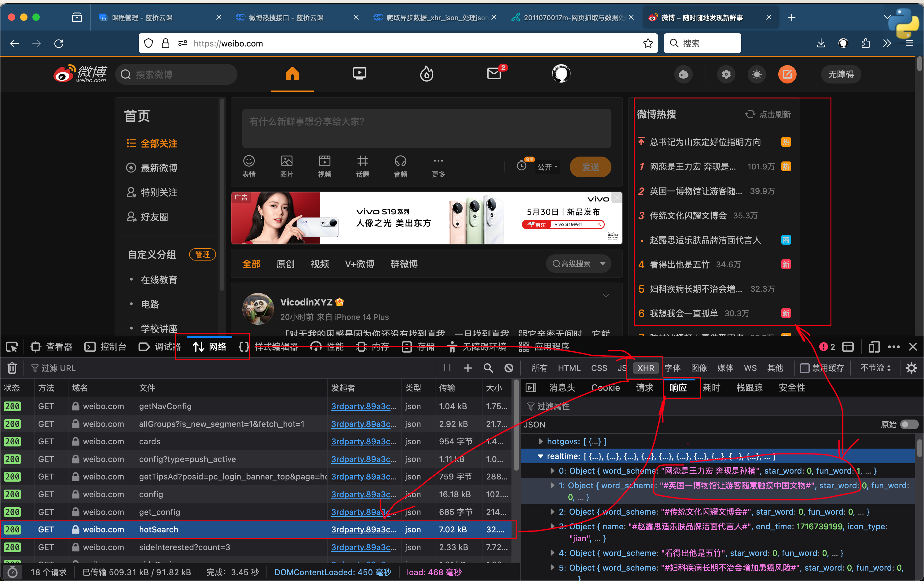Filter requests by XHR type

point(645,368)
